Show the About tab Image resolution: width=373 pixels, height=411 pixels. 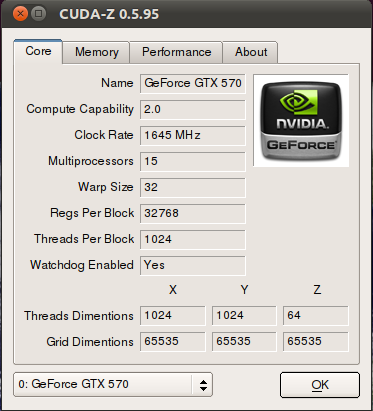(251, 52)
